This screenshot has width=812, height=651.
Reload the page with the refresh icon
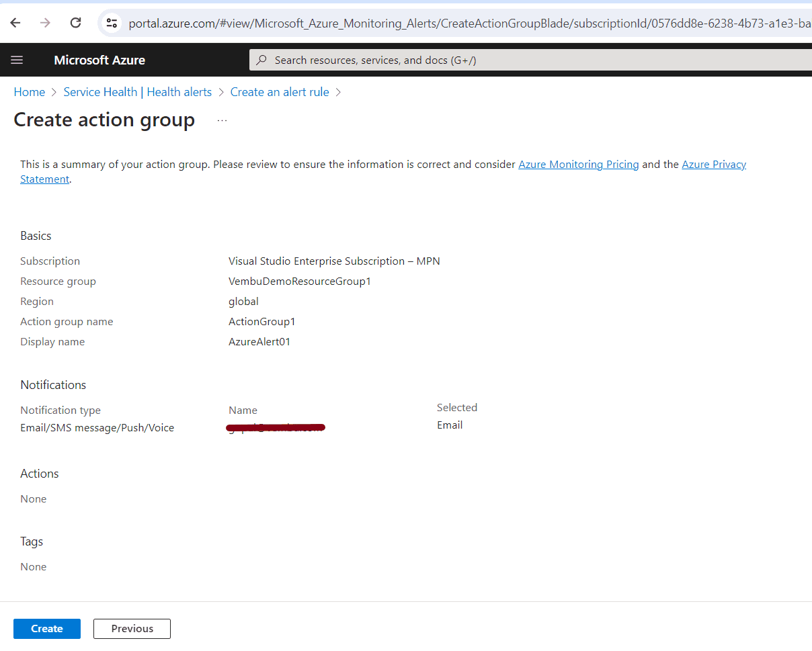[76, 23]
